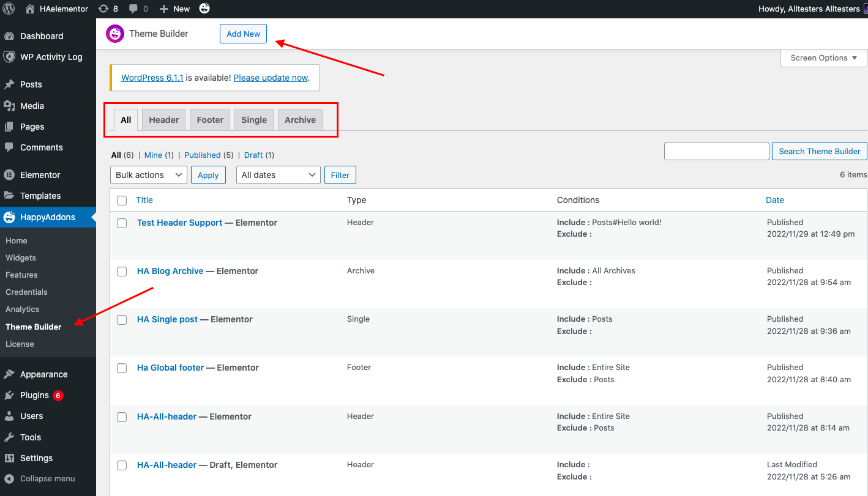This screenshot has width=868, height=496.
Task: Click the Media library icon in sidebar
Action: 10,105
